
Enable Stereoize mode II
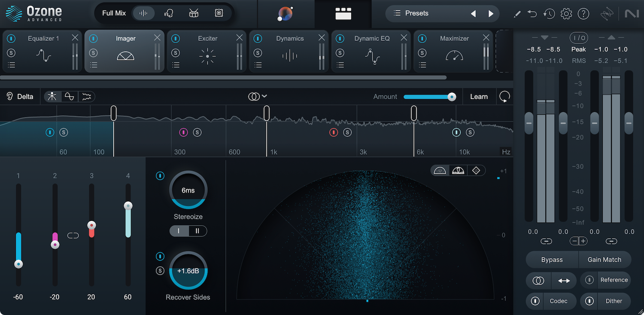(197, 231)
